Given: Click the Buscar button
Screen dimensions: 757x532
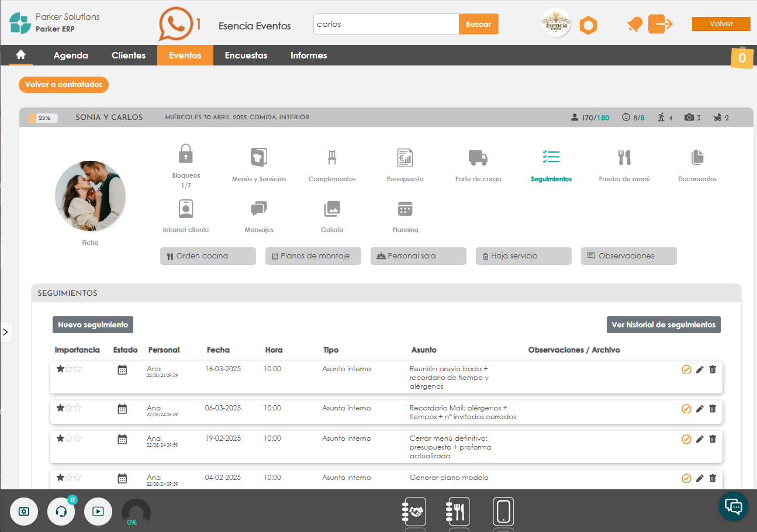Looking at the screenshot, I should point(479,25).
